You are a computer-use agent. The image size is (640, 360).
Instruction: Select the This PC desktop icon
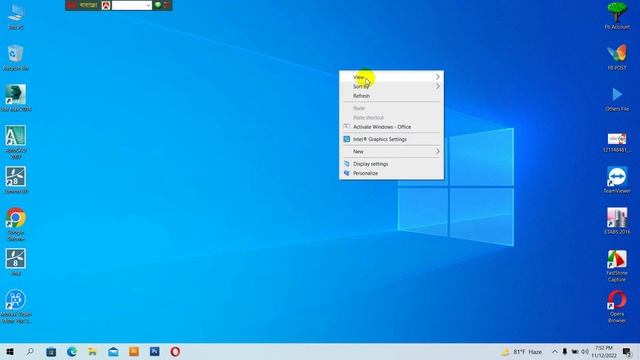point(16,16)
